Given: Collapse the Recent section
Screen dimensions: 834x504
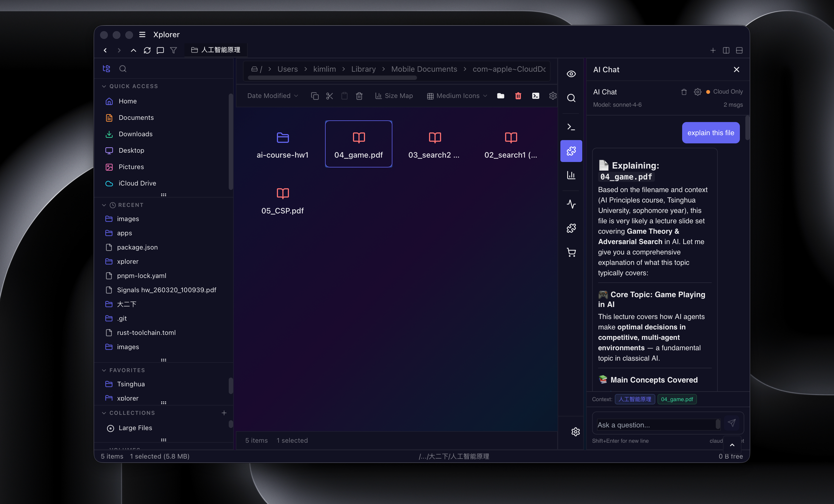Looking at the screenshot, I should 104,205.
